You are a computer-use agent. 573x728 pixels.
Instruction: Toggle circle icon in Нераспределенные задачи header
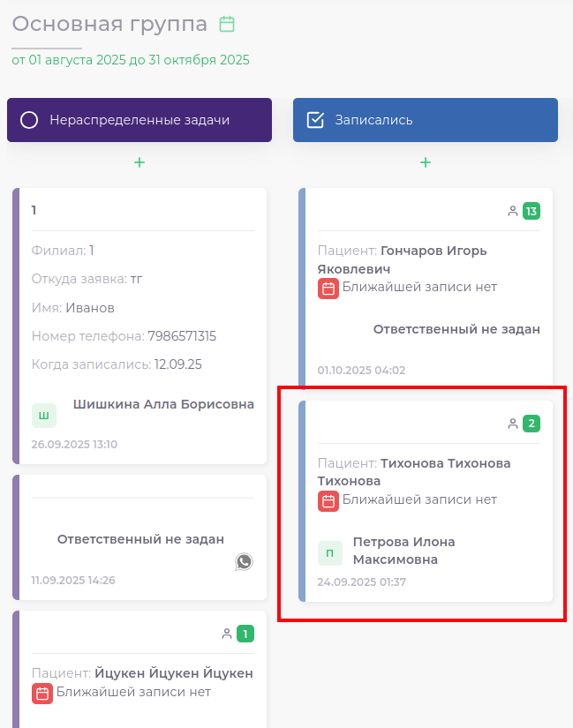29,120
